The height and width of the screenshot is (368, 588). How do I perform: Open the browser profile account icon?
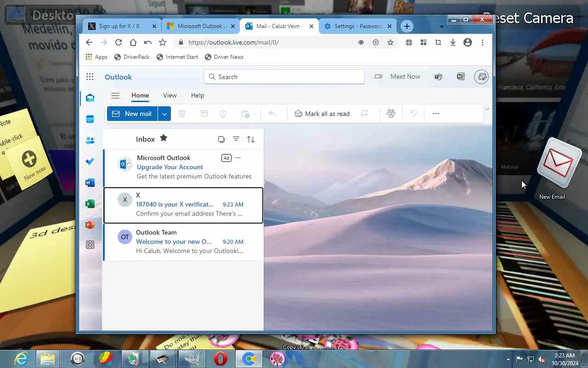[468, 42]
